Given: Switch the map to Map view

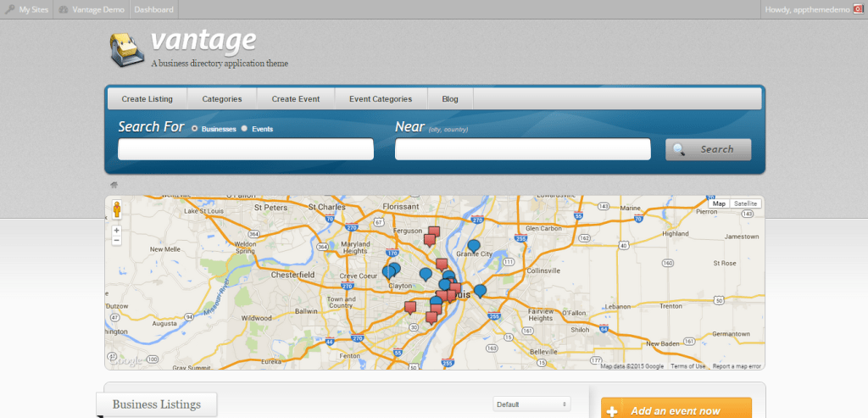Looking at the screenshot, I should (x=719, y=203).
